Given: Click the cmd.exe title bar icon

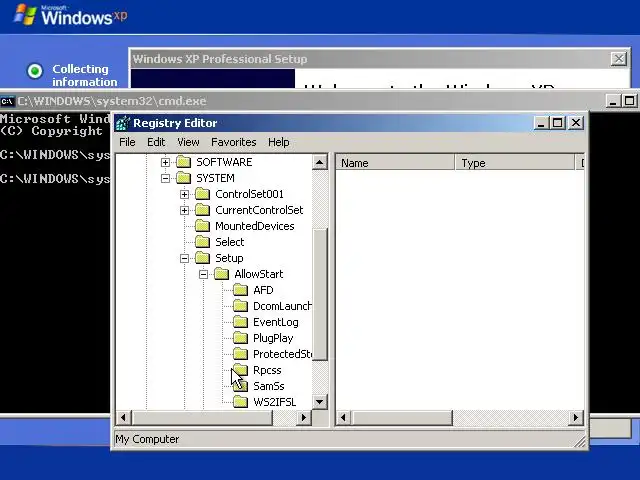Looking at the screenshot, I should click(7, 101).
